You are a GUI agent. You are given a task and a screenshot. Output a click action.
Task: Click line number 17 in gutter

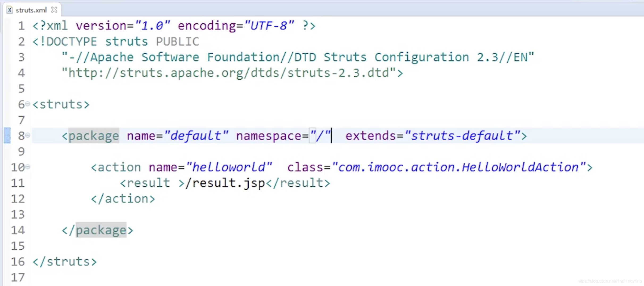click(x=18, y=277)
